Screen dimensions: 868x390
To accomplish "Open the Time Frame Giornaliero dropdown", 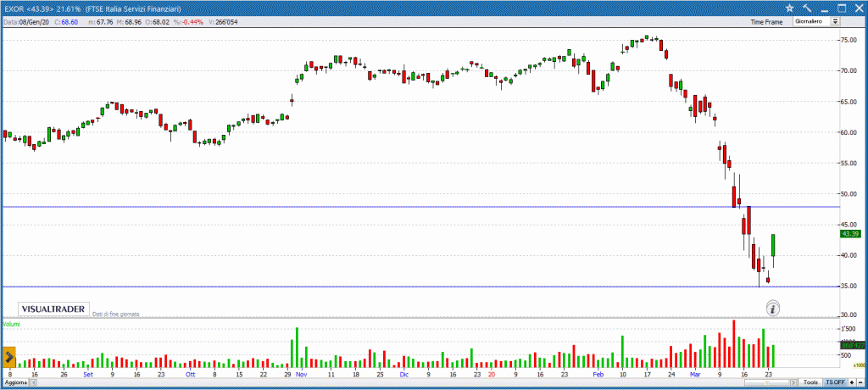I will 816,21.
